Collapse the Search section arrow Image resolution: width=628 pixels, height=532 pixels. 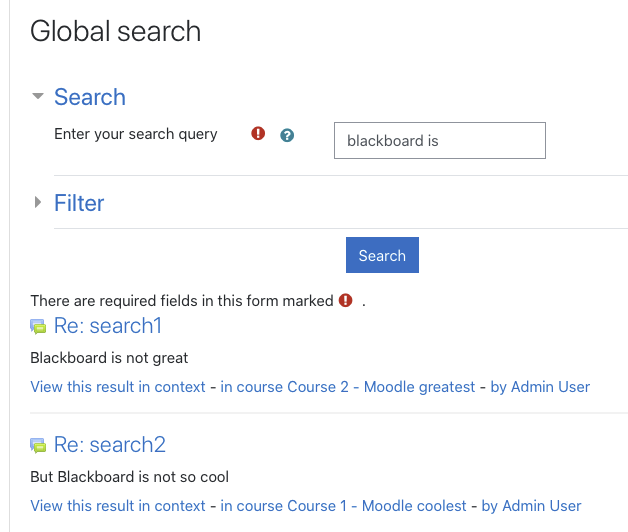pyautogui.click(x=38, y=96)
